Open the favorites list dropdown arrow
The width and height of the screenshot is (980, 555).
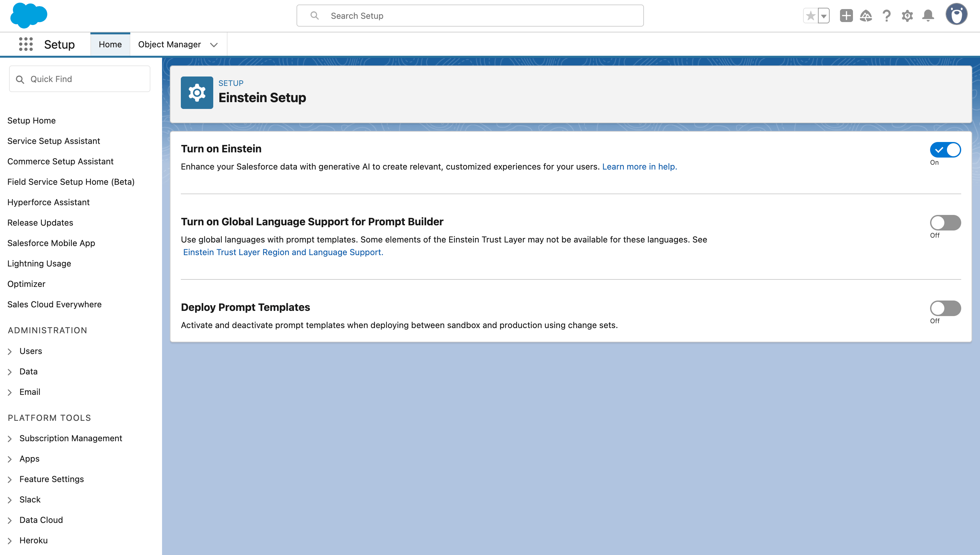point(824,16)
